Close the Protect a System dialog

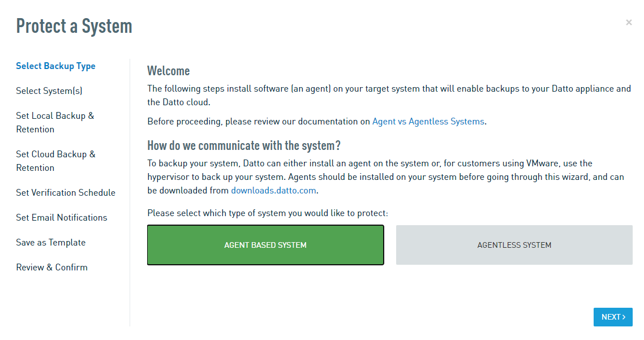pyautogui.click(x=628, y=22)
